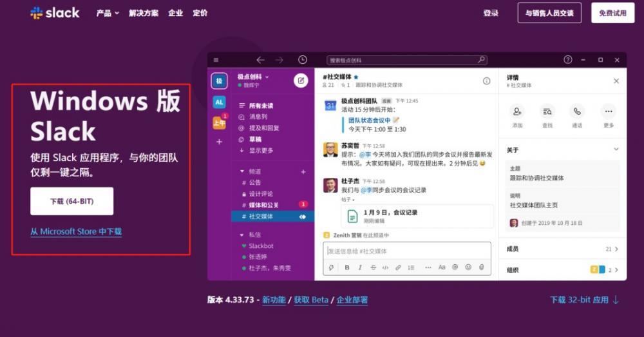Viewport: 644px width, 337px height.
Task: Open the 1月9日，会议记录 attachment
Action: click(x=417, y=216)
